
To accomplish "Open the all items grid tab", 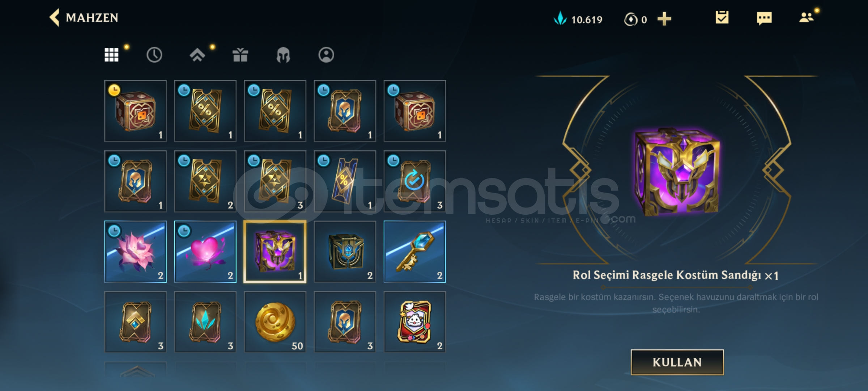I will coord(111,55).
